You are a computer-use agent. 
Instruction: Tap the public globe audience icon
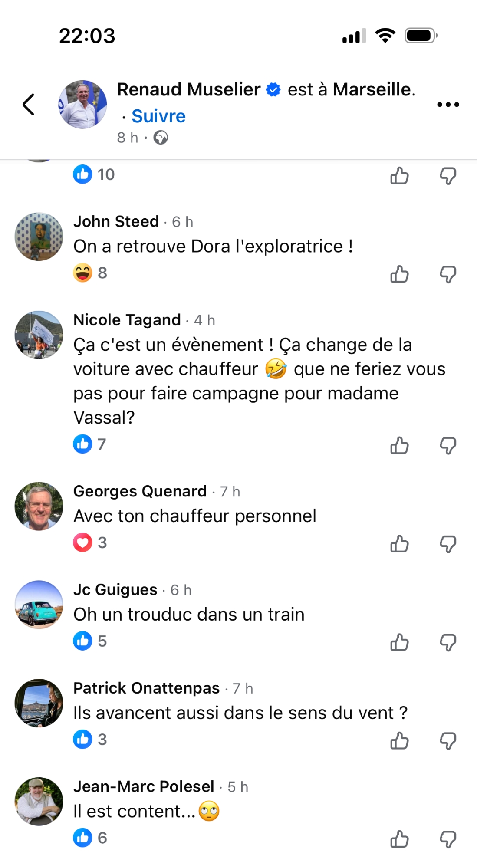[x=161, y=138]
